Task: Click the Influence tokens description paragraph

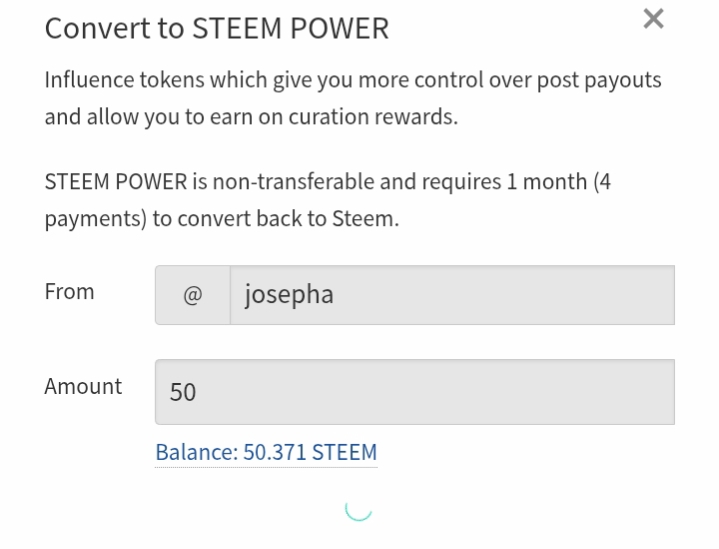Action: (x=352, y=98)
